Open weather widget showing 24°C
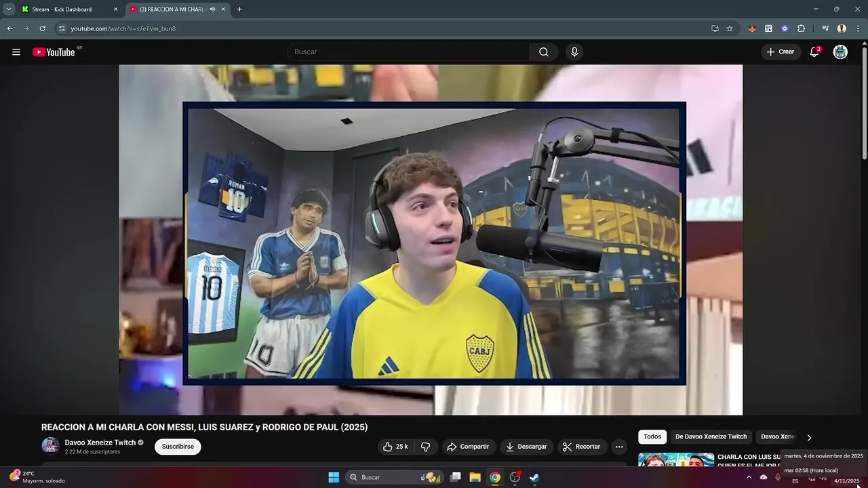868x488 pixels. click(x=37, y=477)
